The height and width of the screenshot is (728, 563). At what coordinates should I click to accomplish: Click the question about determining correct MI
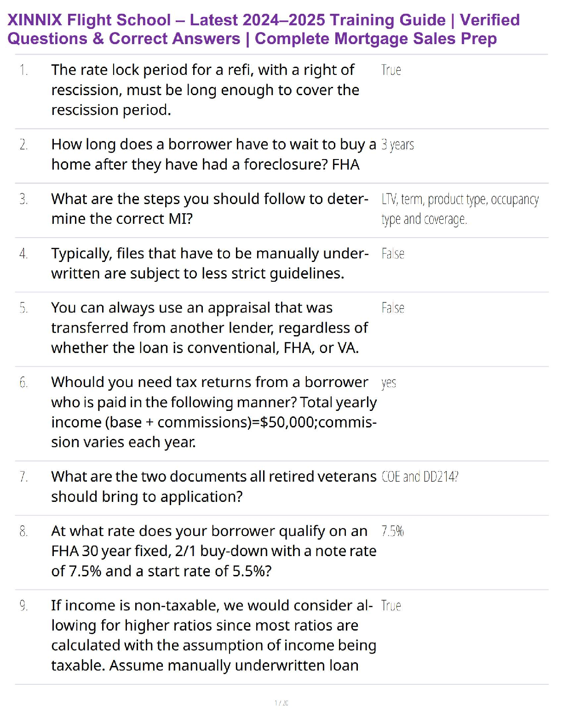pos(210,209)
